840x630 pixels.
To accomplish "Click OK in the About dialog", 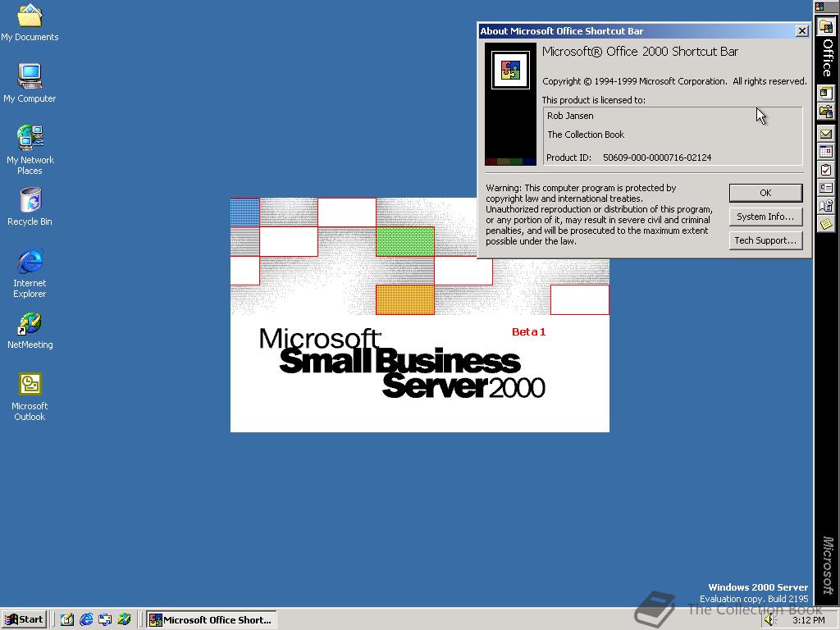I will coord(765,193).
